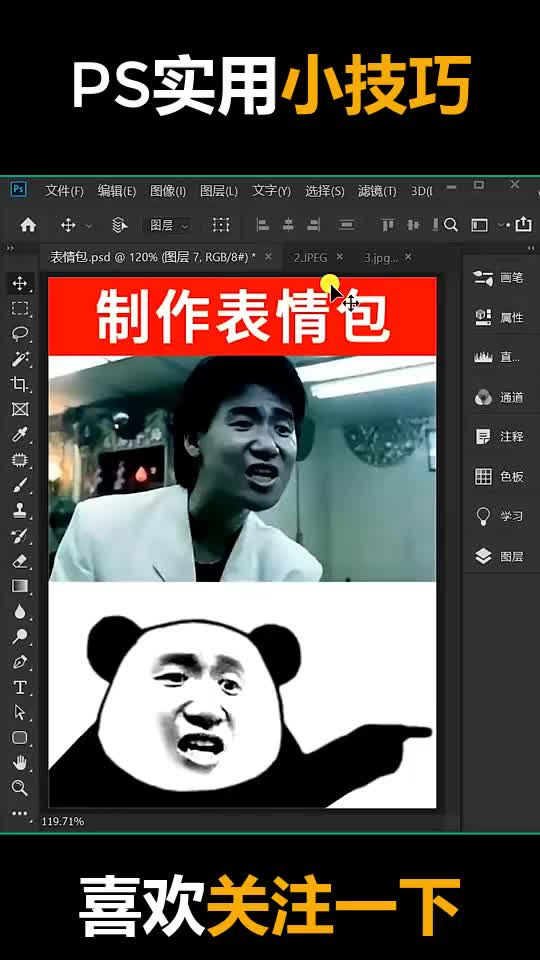
Task: Open the 属性 properties panel
Action: tap(499, 318)
